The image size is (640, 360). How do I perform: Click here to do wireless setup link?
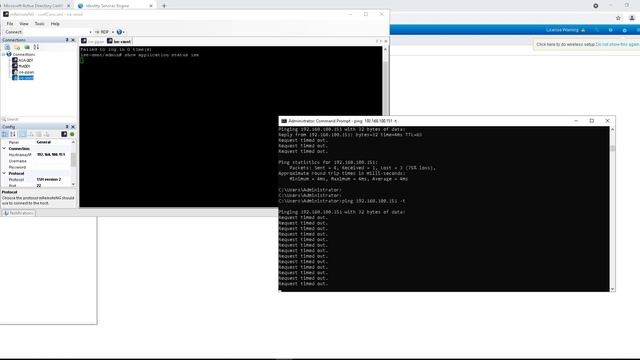565,44
